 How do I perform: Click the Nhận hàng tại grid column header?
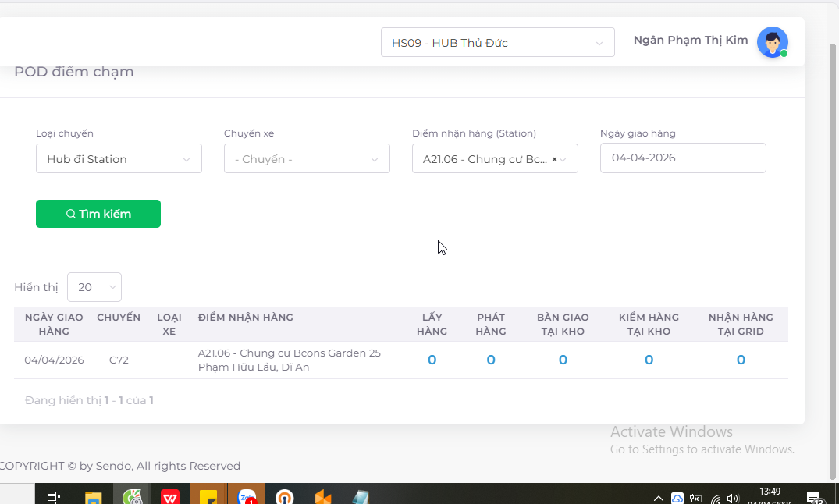tap(741, 325)
